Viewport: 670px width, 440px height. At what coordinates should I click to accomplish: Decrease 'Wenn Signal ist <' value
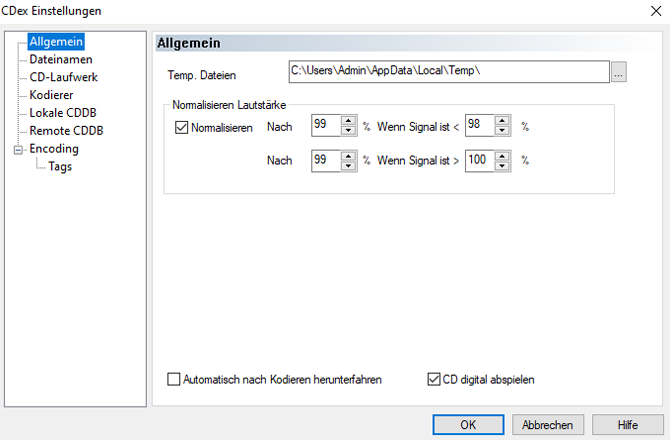coord(502,132)
